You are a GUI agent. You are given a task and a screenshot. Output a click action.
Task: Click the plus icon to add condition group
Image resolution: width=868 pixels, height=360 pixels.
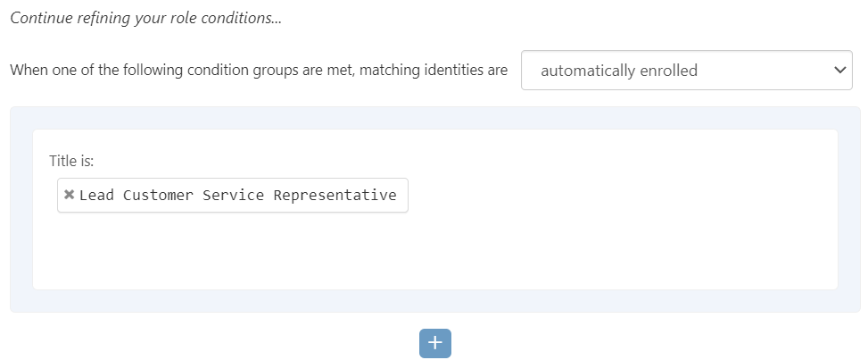tap(435, 343)
